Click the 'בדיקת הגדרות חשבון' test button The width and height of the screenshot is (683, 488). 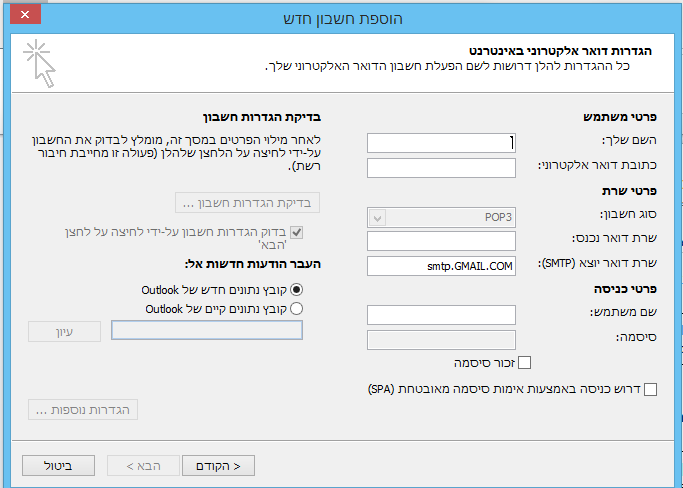tap(247, 203)
